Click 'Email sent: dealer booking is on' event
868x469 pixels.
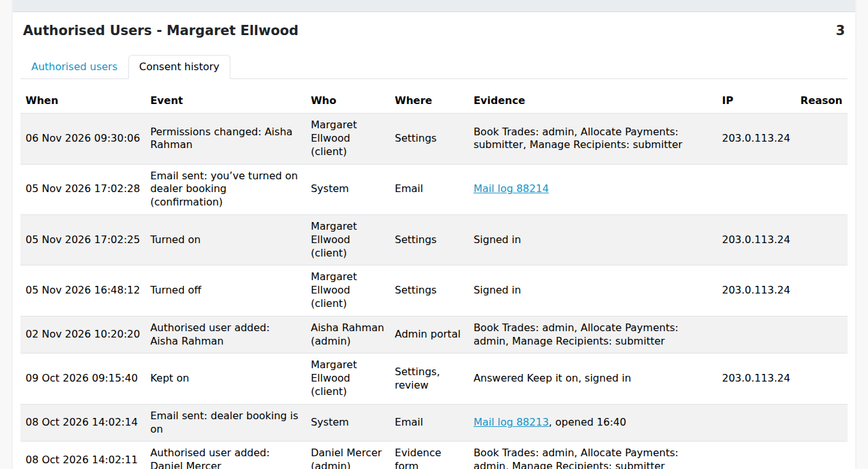(x=225, y=422)
